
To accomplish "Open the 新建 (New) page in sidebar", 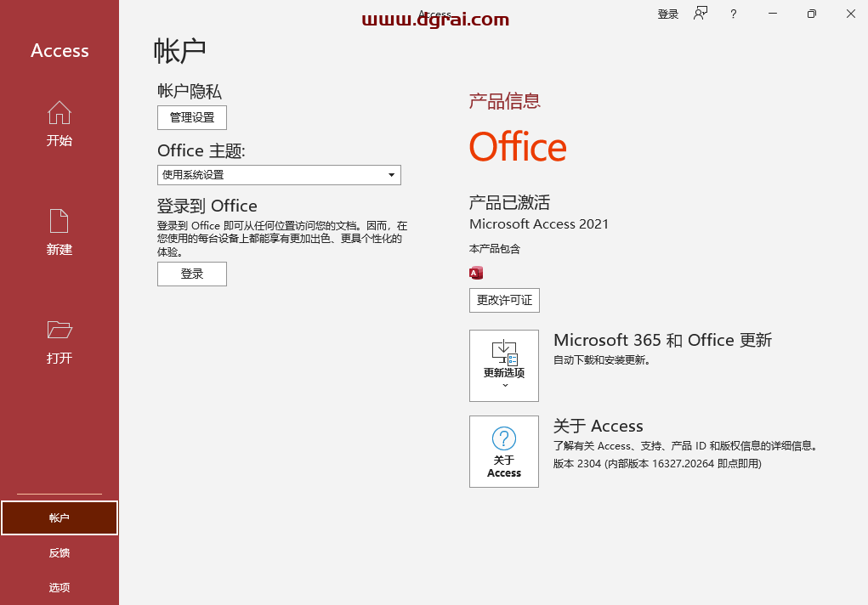I will (60, 233).
